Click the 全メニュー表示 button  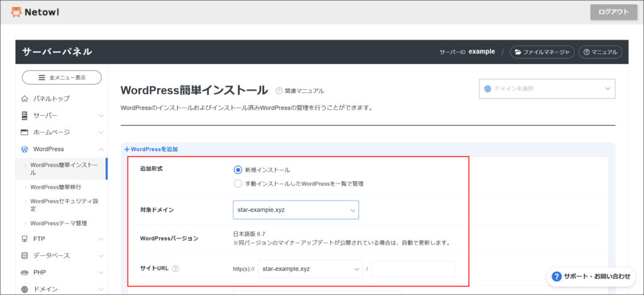point(62,77)
